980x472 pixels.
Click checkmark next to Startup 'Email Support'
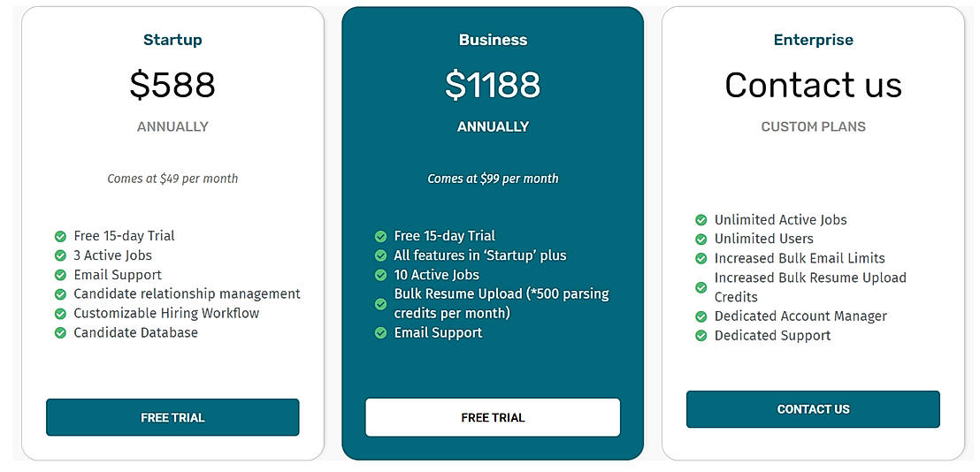[x=60, y=275]
